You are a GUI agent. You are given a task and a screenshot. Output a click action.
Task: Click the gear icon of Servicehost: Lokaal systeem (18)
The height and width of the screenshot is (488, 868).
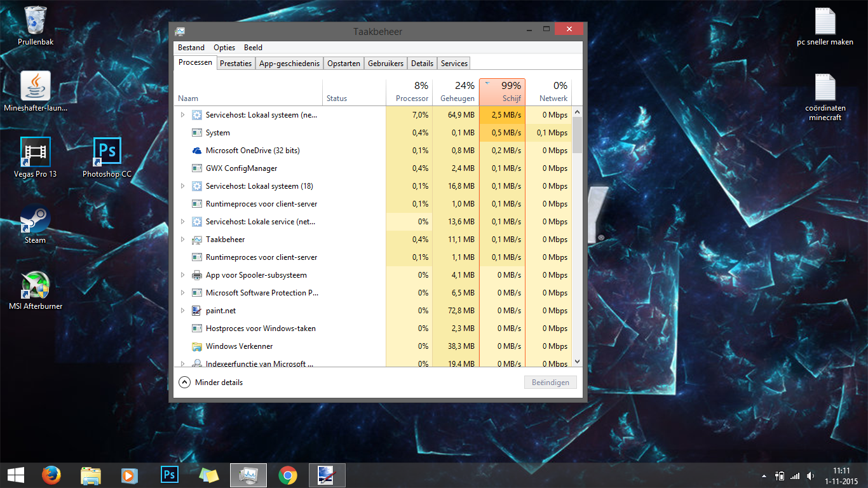coord(197,186)
